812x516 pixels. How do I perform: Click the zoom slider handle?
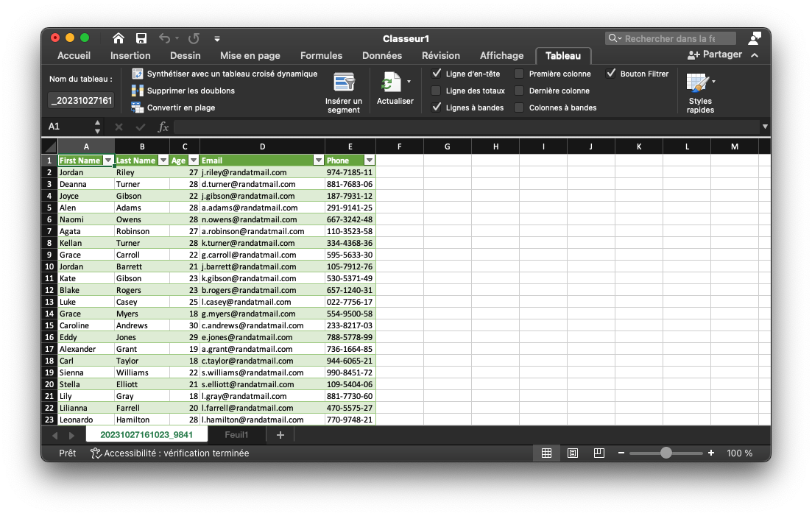click(666, 453)
